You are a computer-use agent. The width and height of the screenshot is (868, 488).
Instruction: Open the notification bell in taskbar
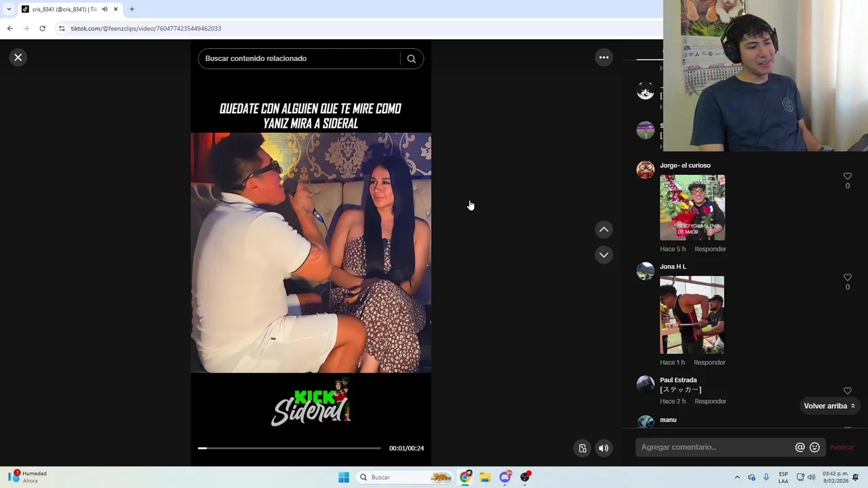(856, 477)
